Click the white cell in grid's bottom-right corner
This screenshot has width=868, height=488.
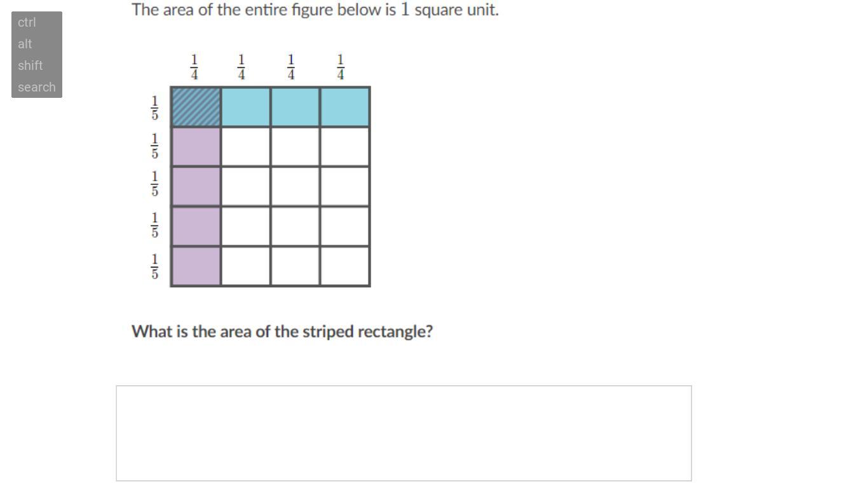[345, 266]
